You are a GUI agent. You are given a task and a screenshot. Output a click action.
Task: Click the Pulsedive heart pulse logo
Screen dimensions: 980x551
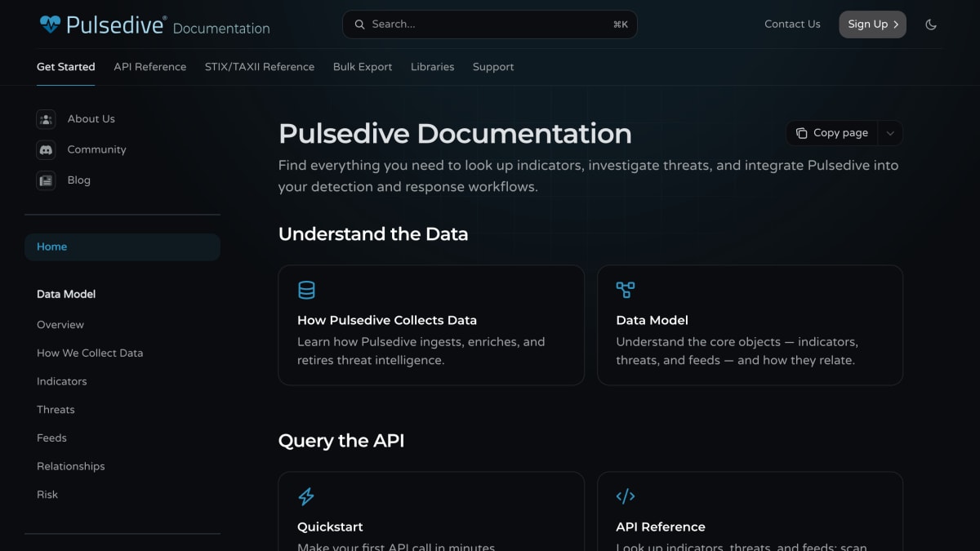(50, 24)
